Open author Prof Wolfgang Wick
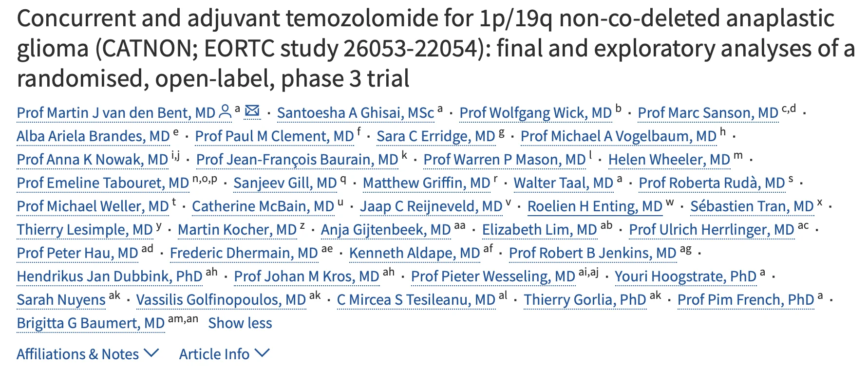This screenshot has height=368, width=868. point(535,113)
